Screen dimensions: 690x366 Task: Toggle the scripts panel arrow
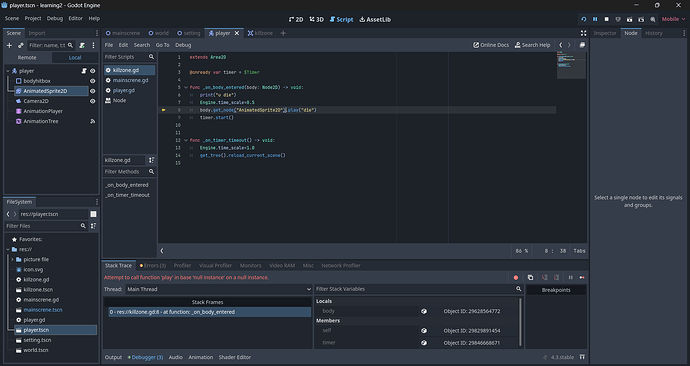162,251
